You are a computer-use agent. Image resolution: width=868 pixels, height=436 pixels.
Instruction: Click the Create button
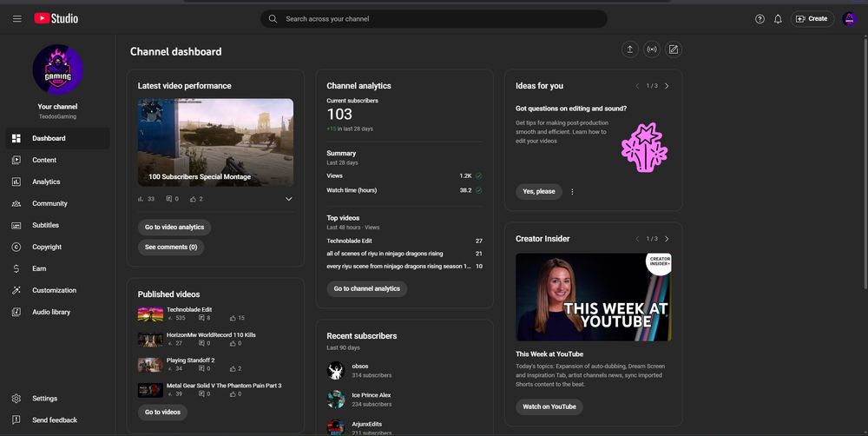812,19
